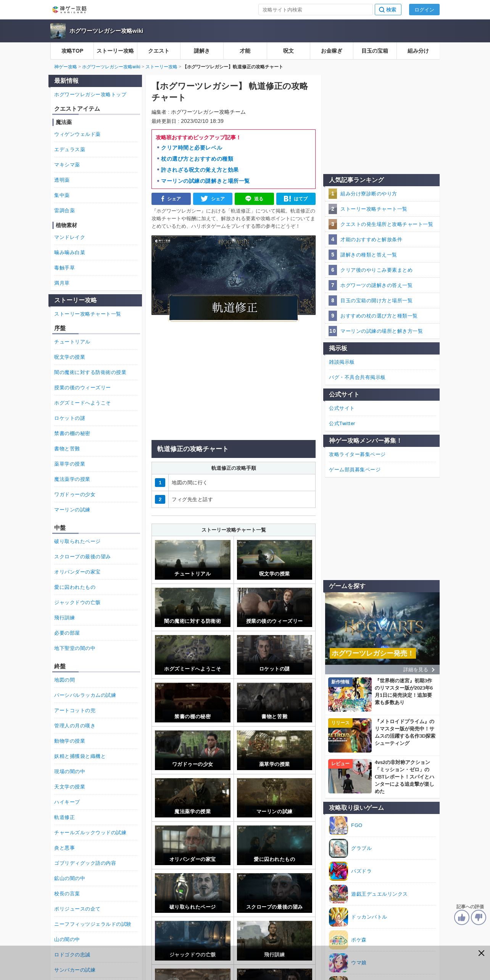Click the thumbs-up article rating icon

point(461,917)
